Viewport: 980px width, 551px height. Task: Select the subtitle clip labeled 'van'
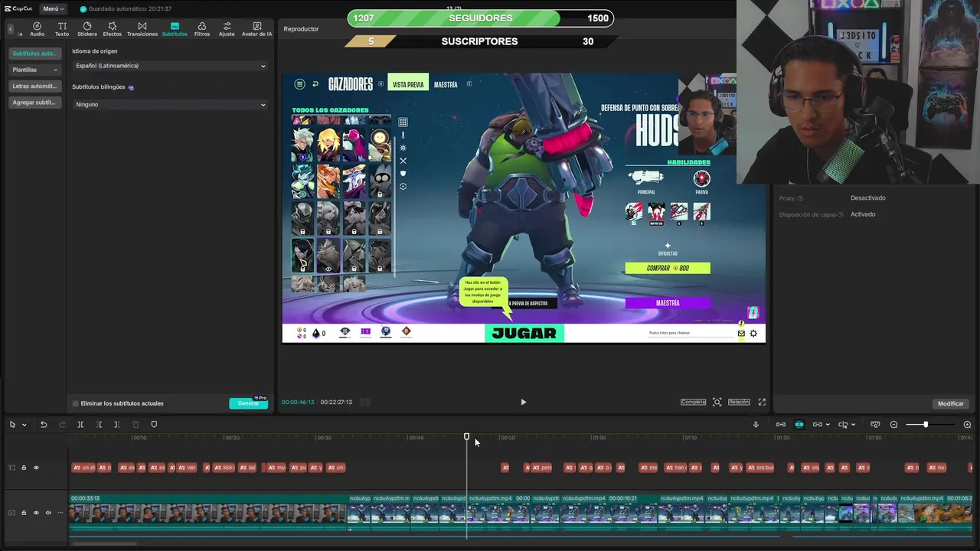pos(187,468)
